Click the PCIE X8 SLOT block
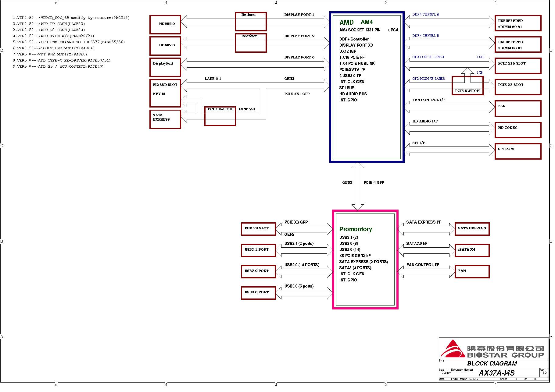This screenshot has height=392, width=555. pyautogui.click(x=518, y=87)
